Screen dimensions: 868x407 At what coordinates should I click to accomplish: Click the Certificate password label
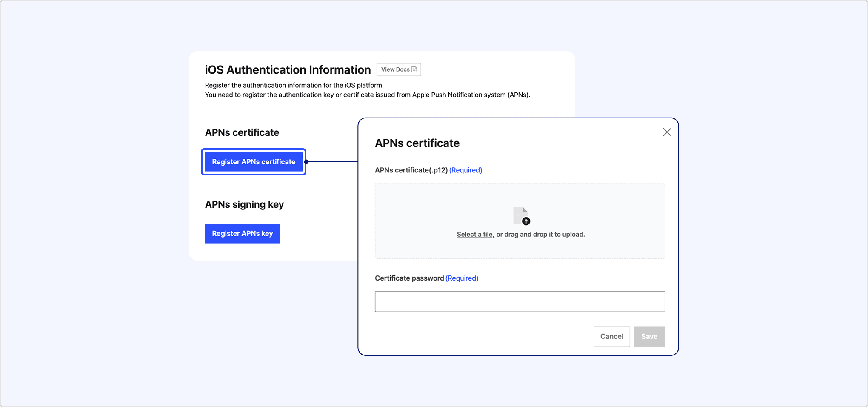pos(409,278)
